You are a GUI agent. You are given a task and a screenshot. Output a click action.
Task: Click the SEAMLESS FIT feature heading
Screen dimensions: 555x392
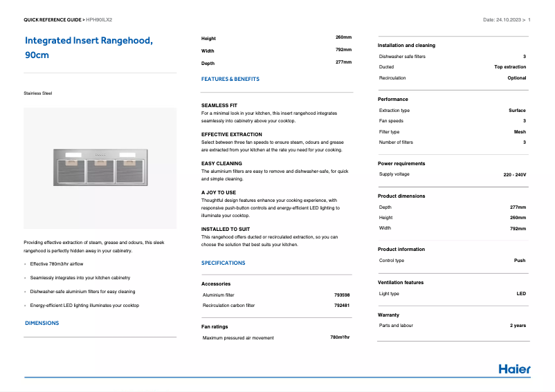219,105
